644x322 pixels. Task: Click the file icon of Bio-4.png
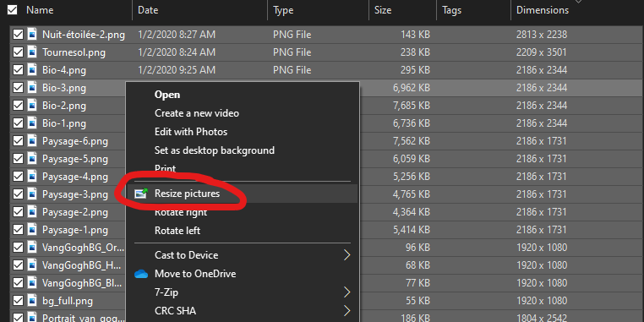(32, 70)
